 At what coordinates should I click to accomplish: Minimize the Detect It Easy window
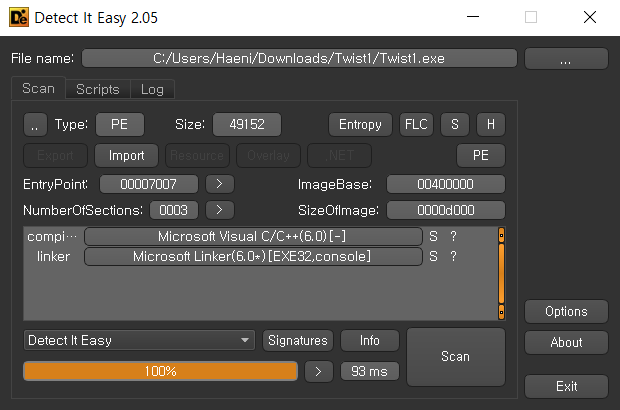pyautogui.click(x=473, y=17)
